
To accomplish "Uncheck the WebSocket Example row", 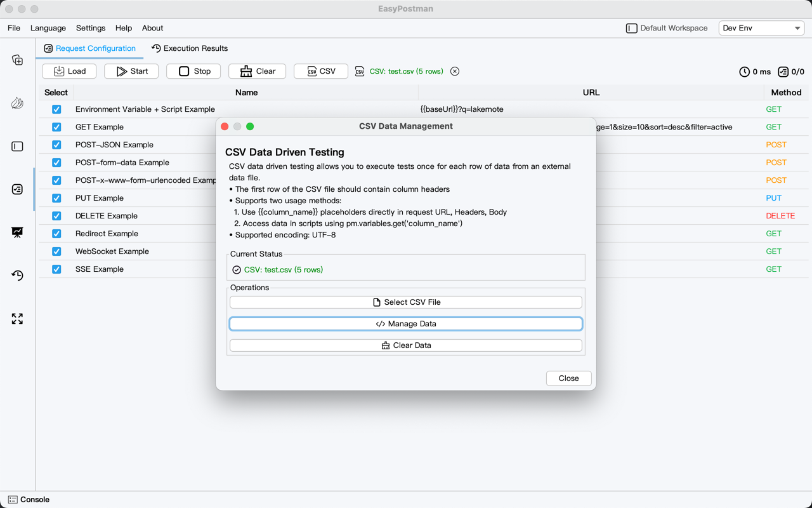I will (x=56, y=251).
